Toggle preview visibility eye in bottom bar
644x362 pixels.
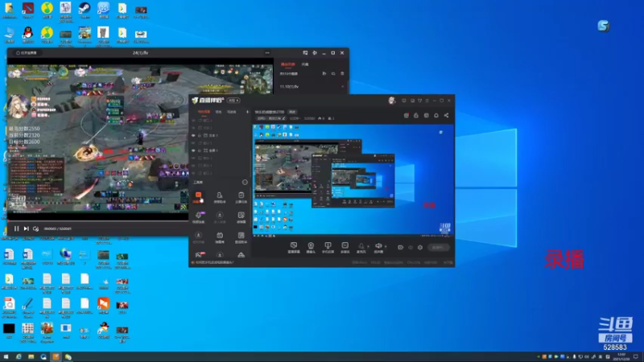click(x=411, y=248)
